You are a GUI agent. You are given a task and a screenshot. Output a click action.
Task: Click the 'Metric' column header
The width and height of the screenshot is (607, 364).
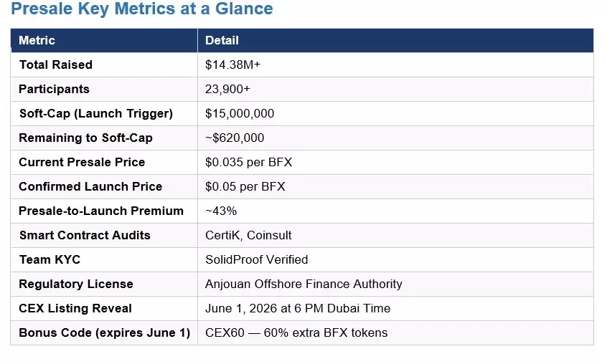37,41
